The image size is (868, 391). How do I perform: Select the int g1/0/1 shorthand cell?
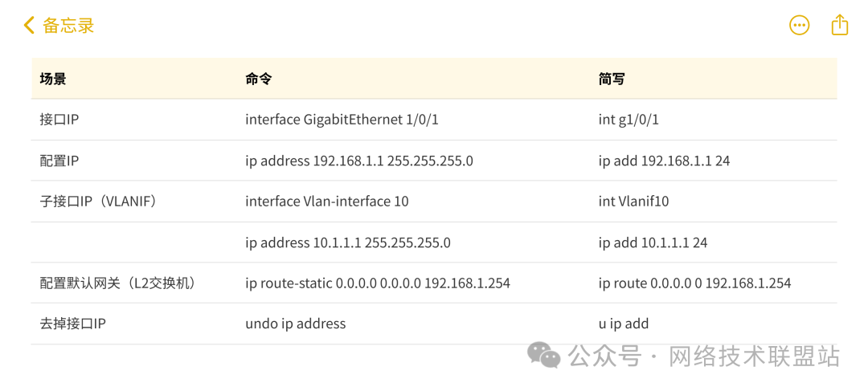[628, 120]
